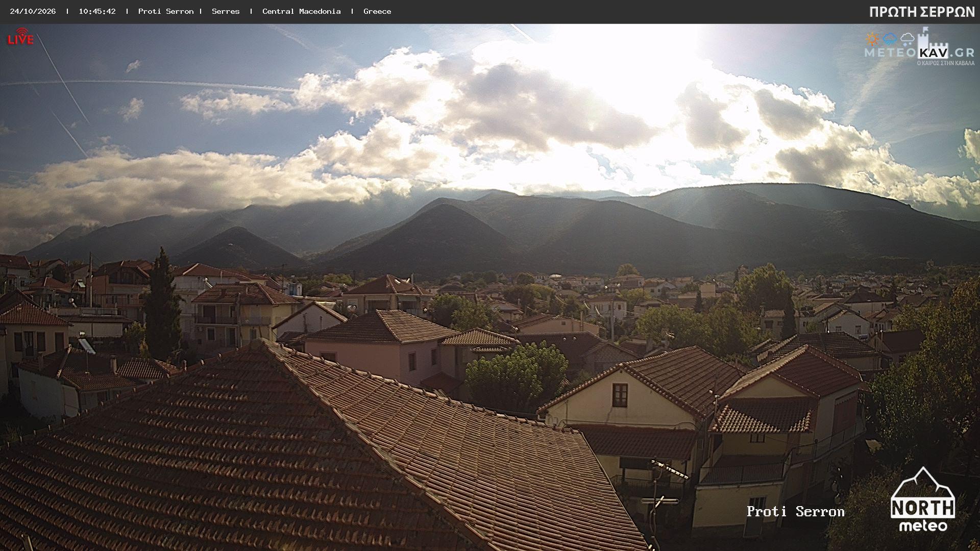Click the timestamp 10:45:42
The image size is (980, 551).
pos(97,11)
